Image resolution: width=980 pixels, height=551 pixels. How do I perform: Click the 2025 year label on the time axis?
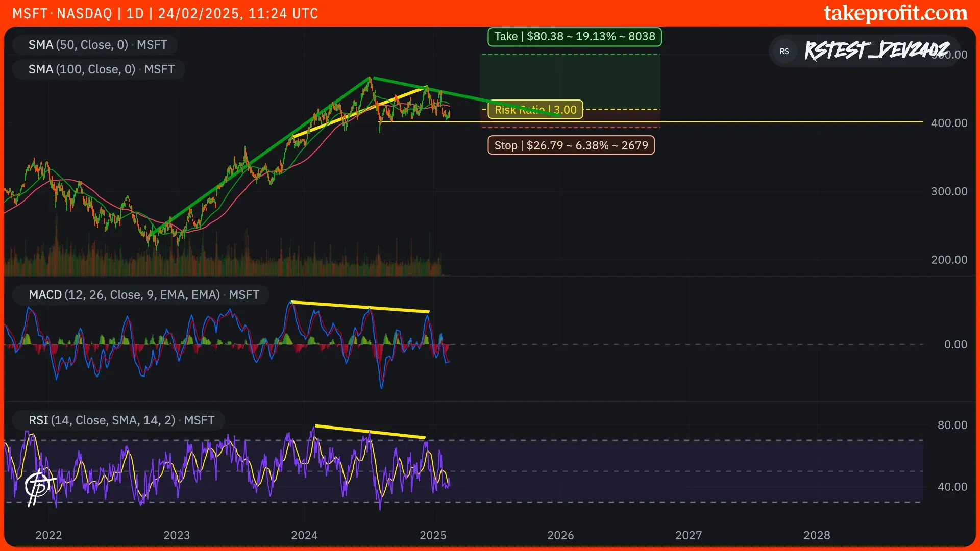(x=433, y=536)
